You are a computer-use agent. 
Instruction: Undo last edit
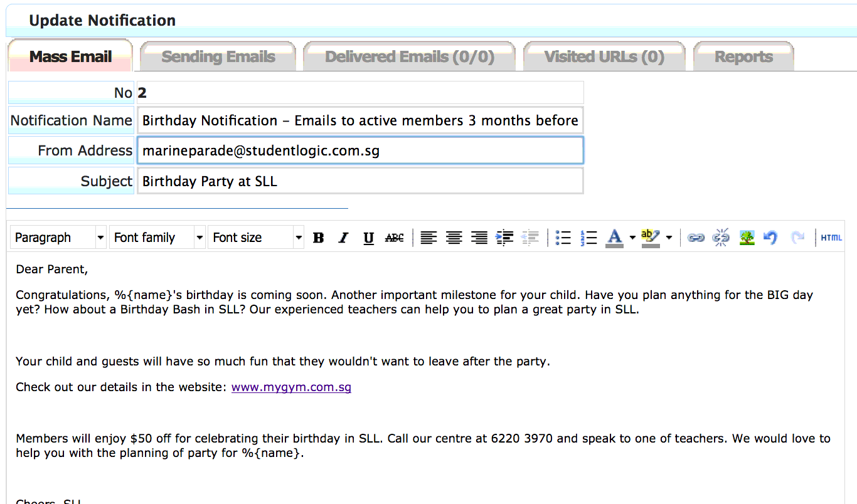tap(770, 238)
